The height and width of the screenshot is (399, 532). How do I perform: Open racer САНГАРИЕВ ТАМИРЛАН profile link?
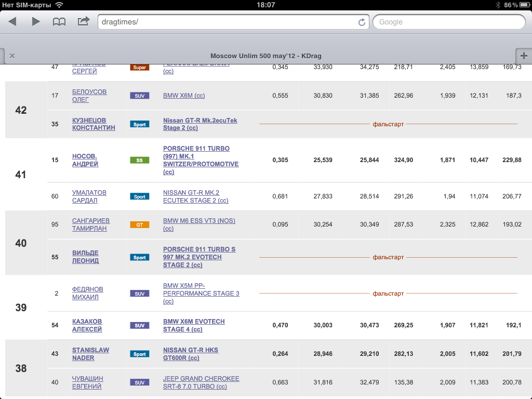[x=90, y=224]
